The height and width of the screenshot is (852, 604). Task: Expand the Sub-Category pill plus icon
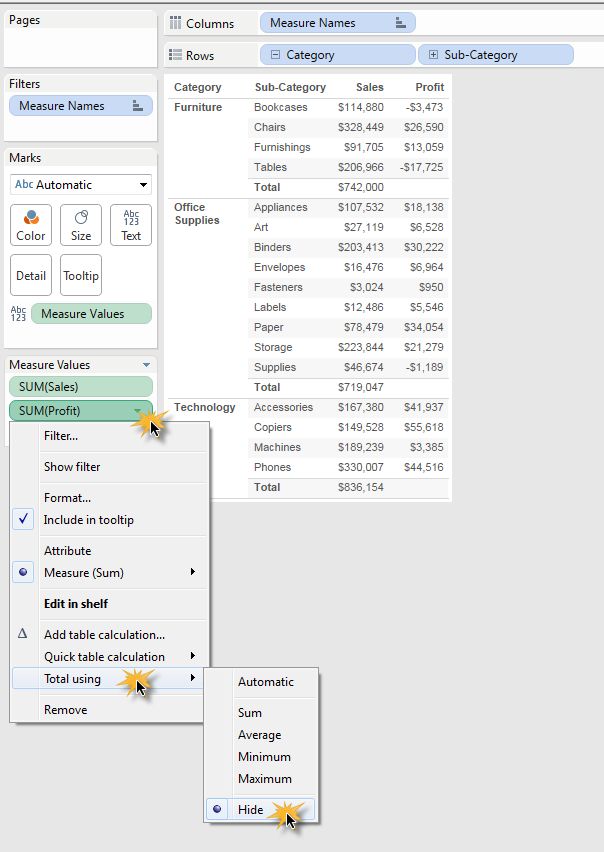(433, 55)
